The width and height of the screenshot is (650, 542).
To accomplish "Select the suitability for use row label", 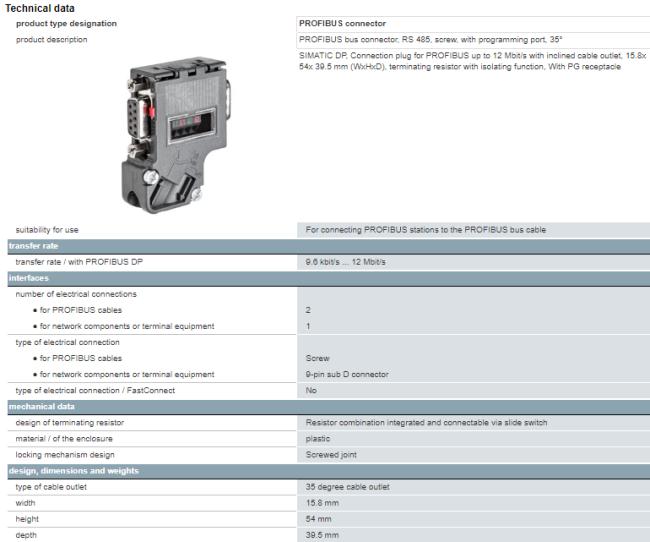I will click(x=47, y=229).
